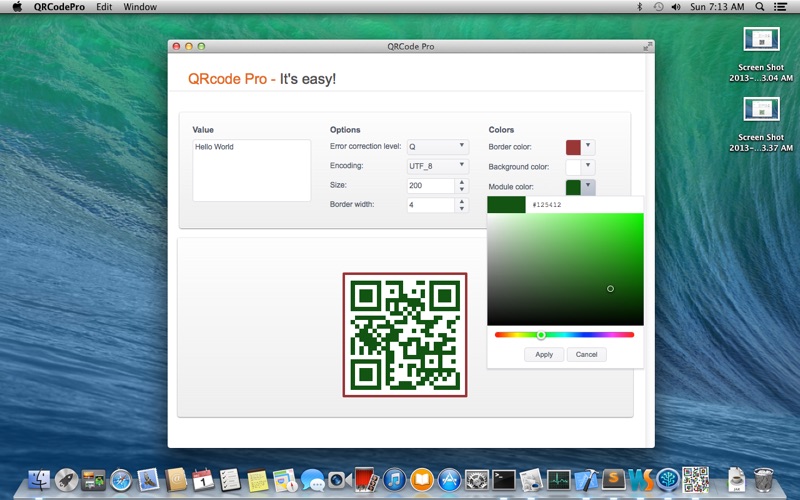Open App Store icon in dock
800x500 pixels.
click(449, 480)
